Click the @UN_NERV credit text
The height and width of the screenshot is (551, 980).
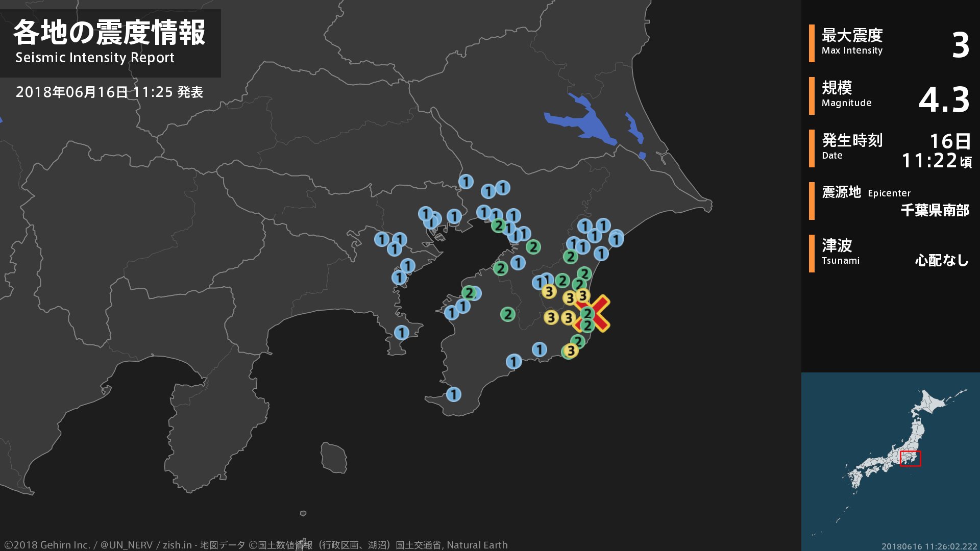click(x=126, y=545)
